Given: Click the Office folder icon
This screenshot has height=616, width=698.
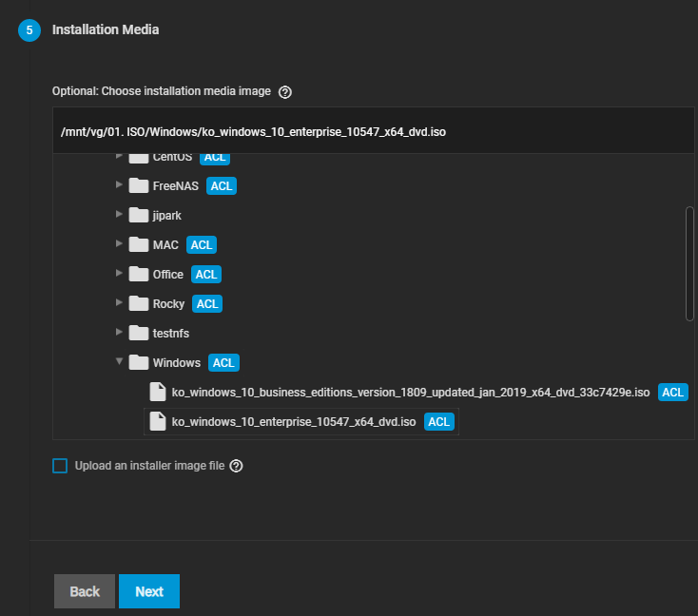Looking at the screenshot, I should (x=139, y=275).
